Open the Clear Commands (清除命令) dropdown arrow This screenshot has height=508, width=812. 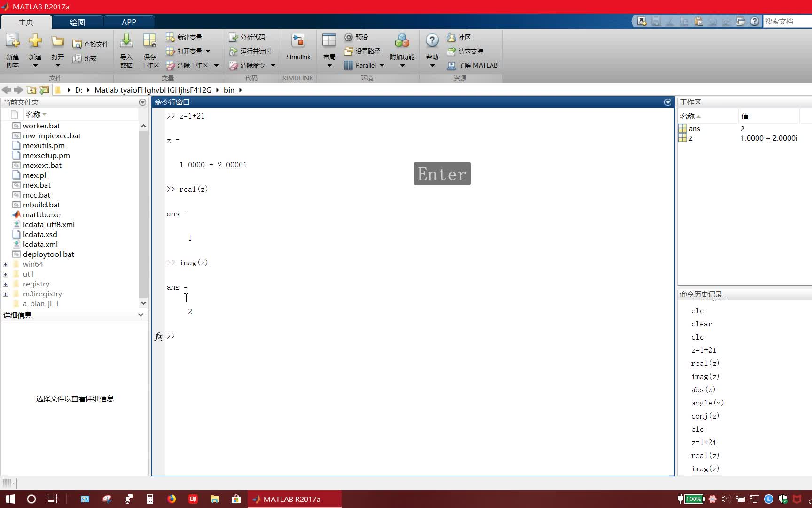(273, 65)
